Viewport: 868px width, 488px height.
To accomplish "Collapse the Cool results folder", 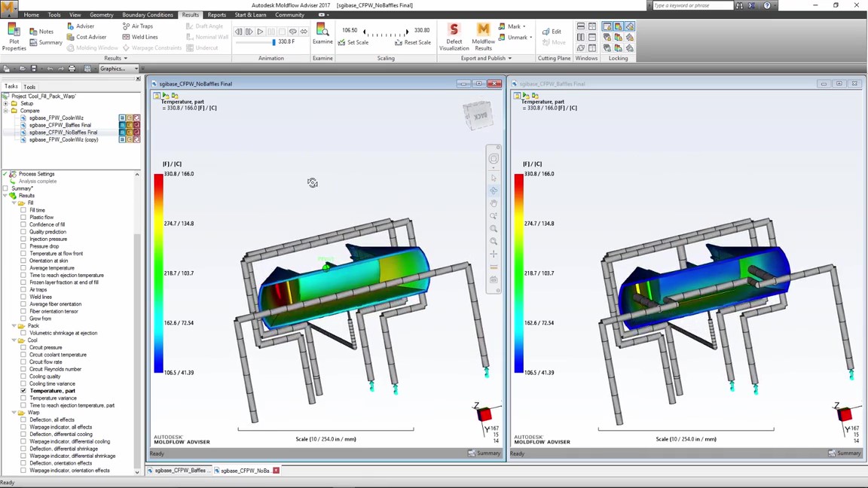I will (14, 340).
